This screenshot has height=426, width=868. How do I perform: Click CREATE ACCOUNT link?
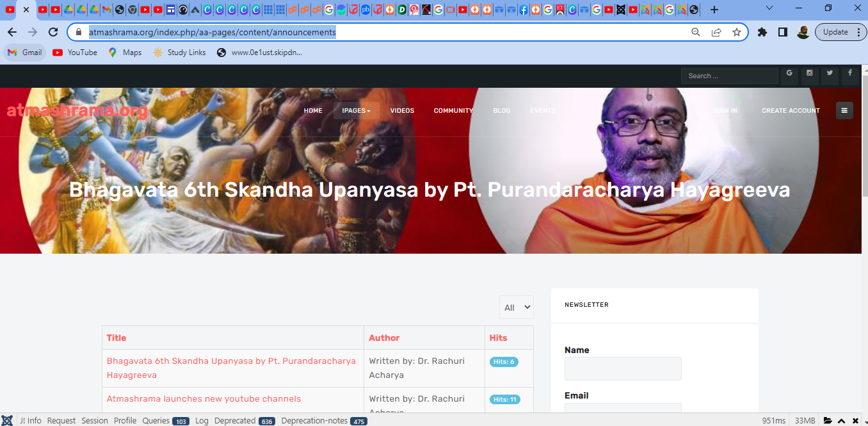click(791, 111)
